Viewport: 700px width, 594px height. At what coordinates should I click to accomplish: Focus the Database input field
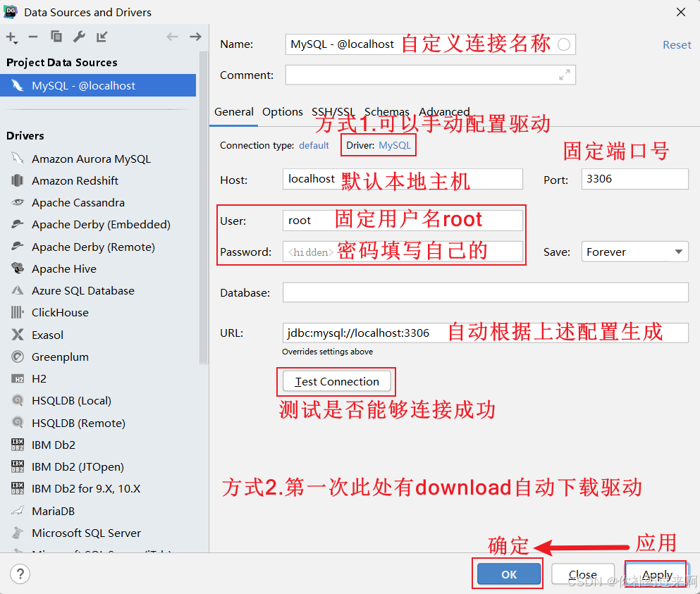pos(485,292)
